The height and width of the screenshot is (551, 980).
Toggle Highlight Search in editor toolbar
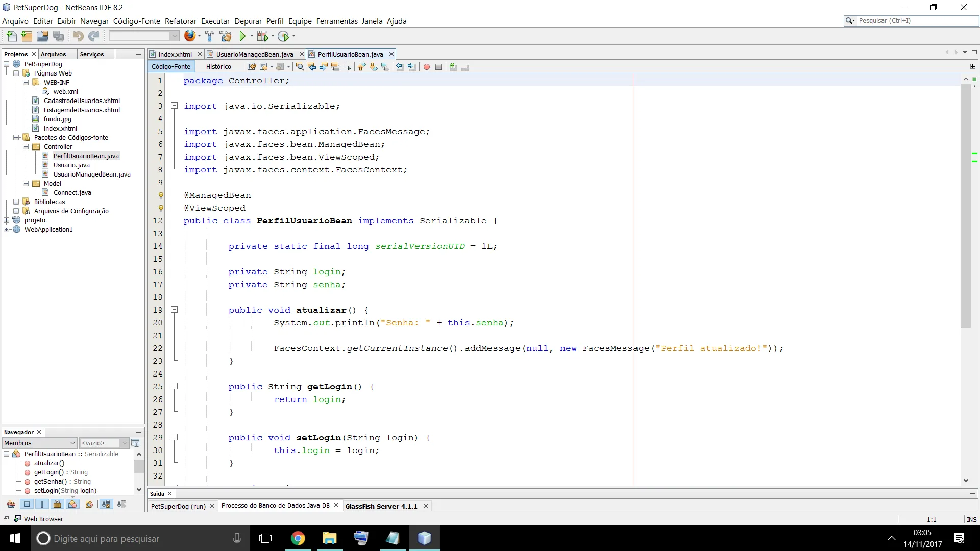335,67
